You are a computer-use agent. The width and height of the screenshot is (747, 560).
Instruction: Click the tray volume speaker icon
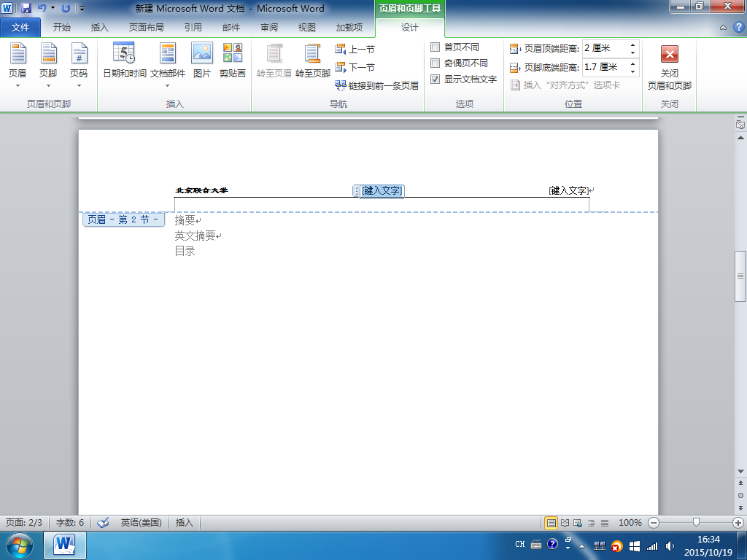[x=670, y=545]
